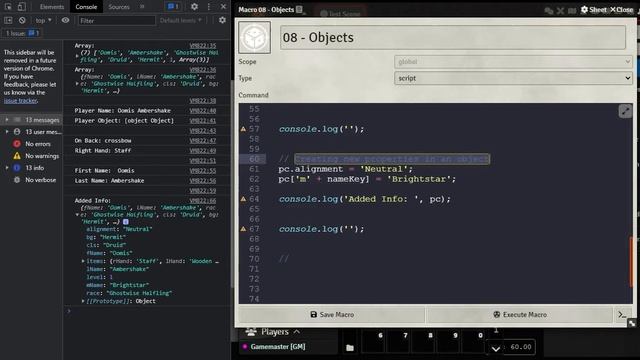This screenshot has height=360, width=640.
Task: Click the 'Last Name: Ambershake' log line
Action: 109,180
